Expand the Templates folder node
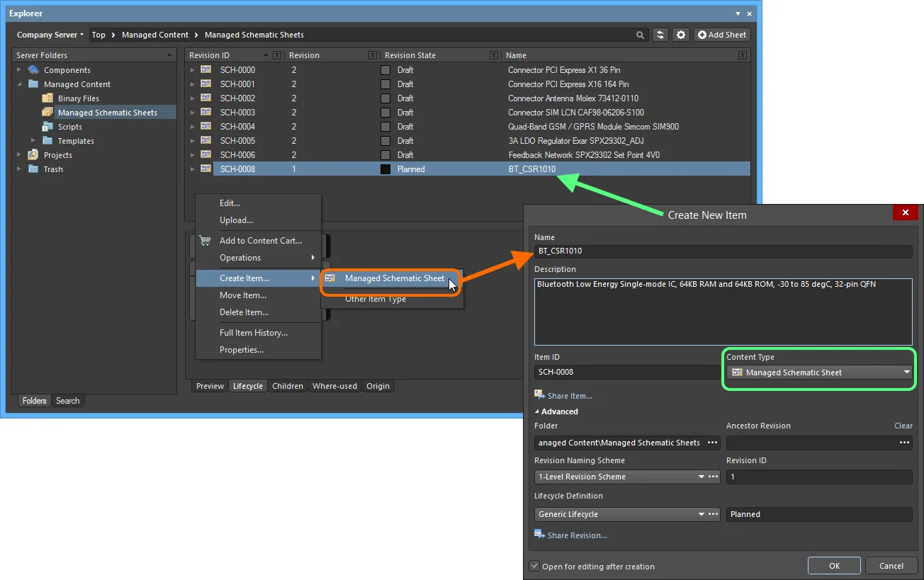The width and height of the screenshot is (924, 580). pyautogui.click(x=33, y=141)
